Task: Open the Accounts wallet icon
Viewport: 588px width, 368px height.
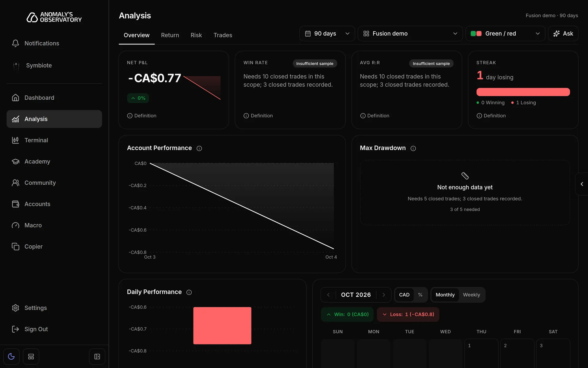Action: click(15, 204)
